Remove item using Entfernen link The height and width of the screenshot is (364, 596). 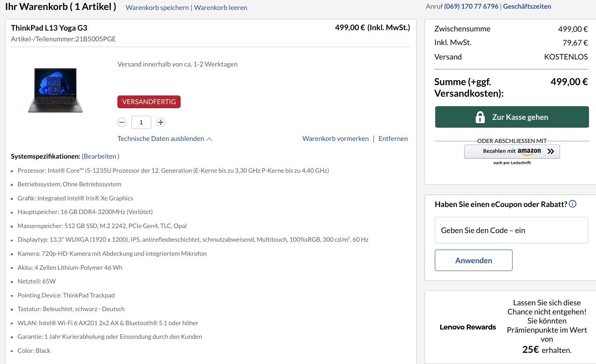click(393, 139)
